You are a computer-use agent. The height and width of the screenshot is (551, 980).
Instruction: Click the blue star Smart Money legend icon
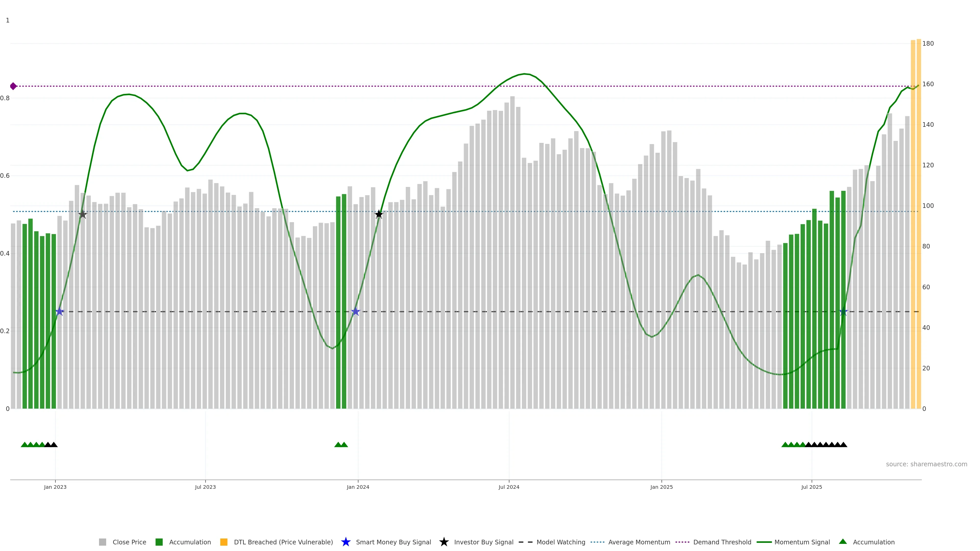tap(346, 542)
